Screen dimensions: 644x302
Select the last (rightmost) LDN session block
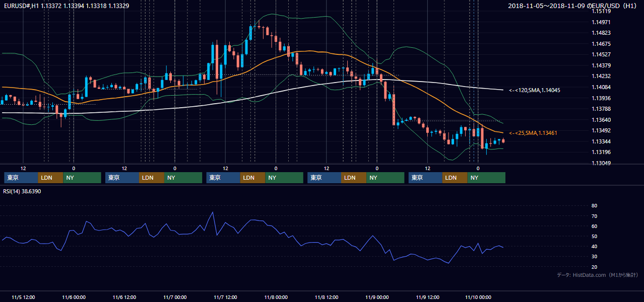(455, 178)
